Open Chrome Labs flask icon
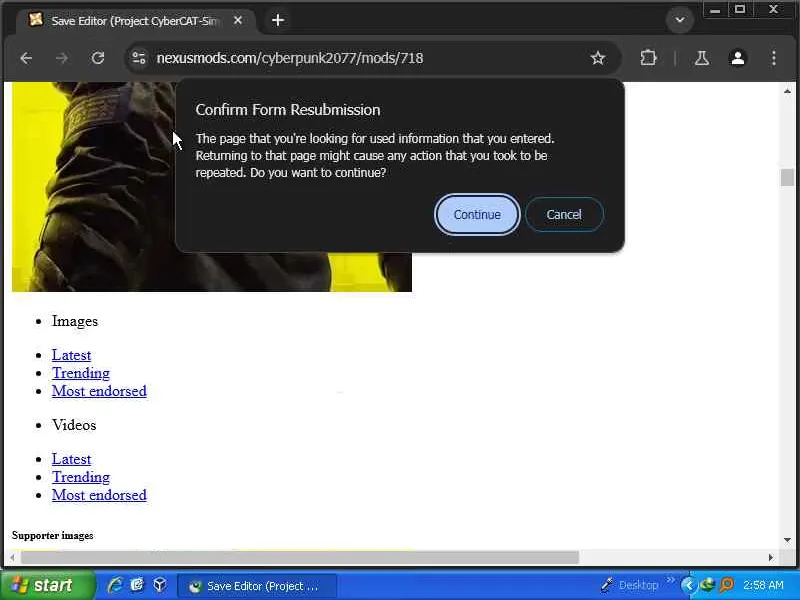800x600 pixels. pos(702,58)
